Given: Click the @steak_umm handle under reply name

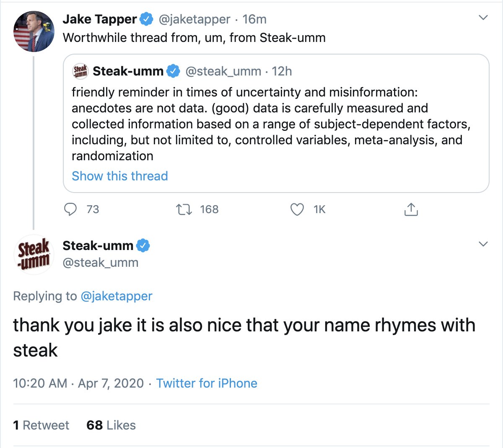Looking at the screenshot, I should click(100, 263).
